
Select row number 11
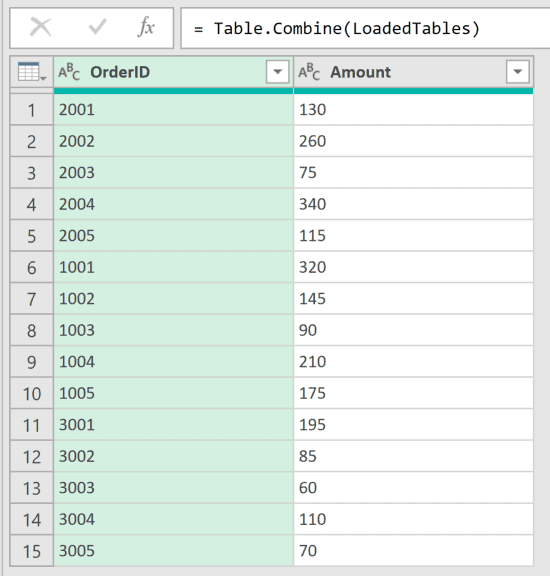click(32, 425)
